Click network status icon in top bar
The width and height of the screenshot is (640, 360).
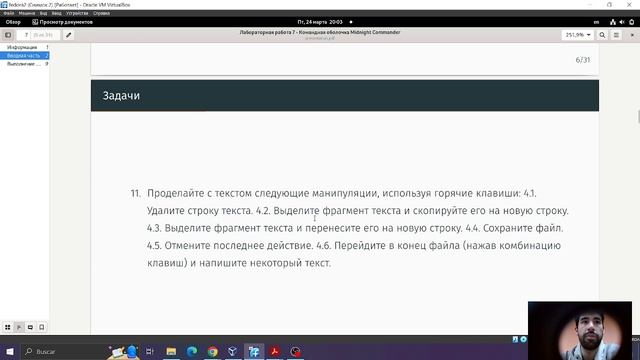point(613,22)
